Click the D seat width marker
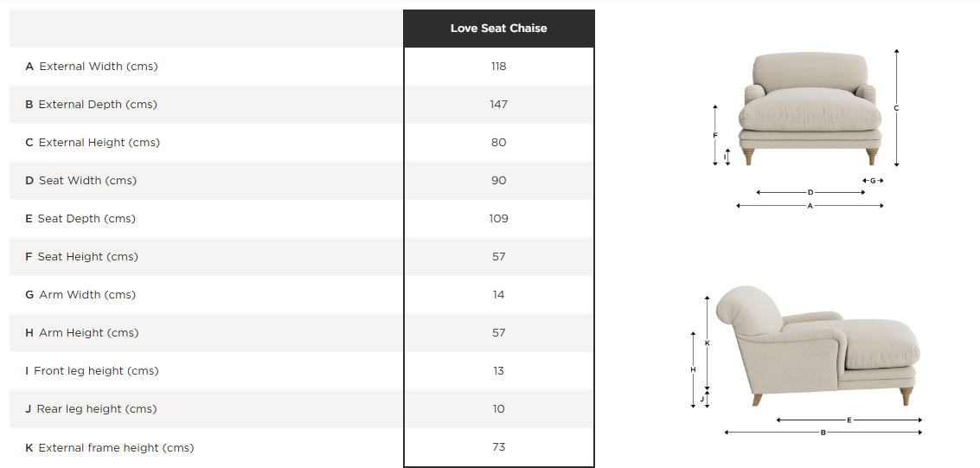Image resolution: width=980 pixels, height=468 pixels. tap(810, 192)
